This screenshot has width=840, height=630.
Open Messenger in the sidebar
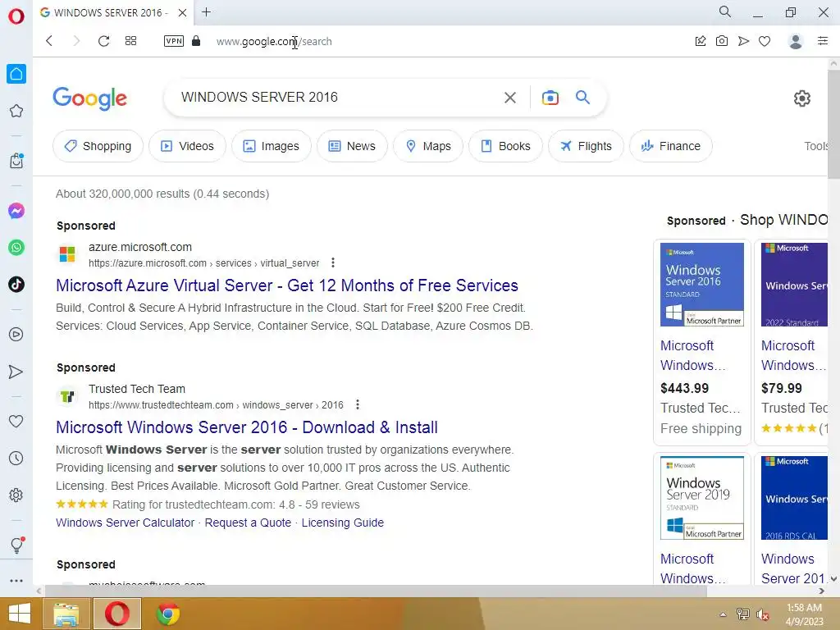tap(16, 211)
